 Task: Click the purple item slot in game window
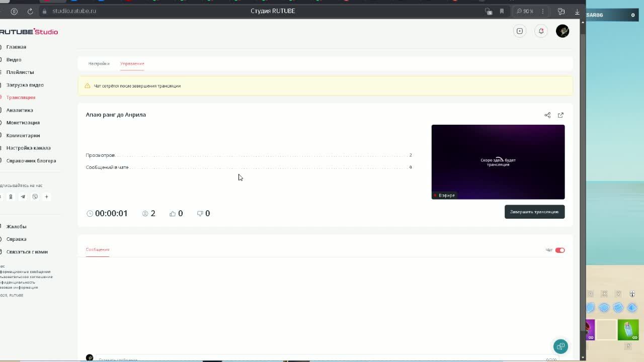click(590, 330)
